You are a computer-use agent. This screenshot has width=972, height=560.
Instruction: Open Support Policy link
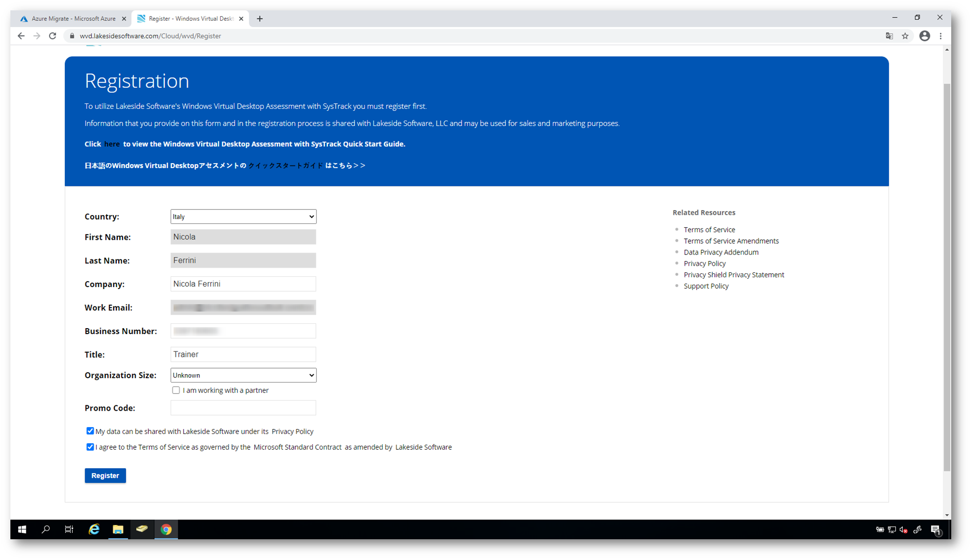tap(706, 286)
